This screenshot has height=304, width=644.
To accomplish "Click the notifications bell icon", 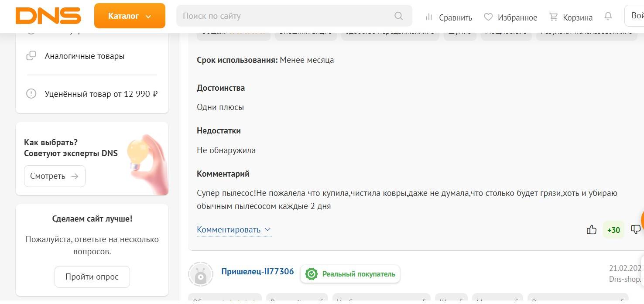I will coord(608,17).
